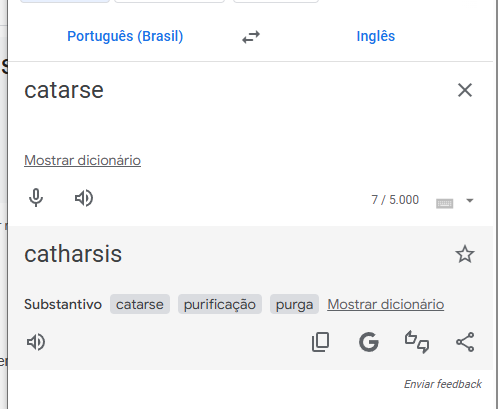Save translation with star icon
498x409 pixels.
(465, 254)
